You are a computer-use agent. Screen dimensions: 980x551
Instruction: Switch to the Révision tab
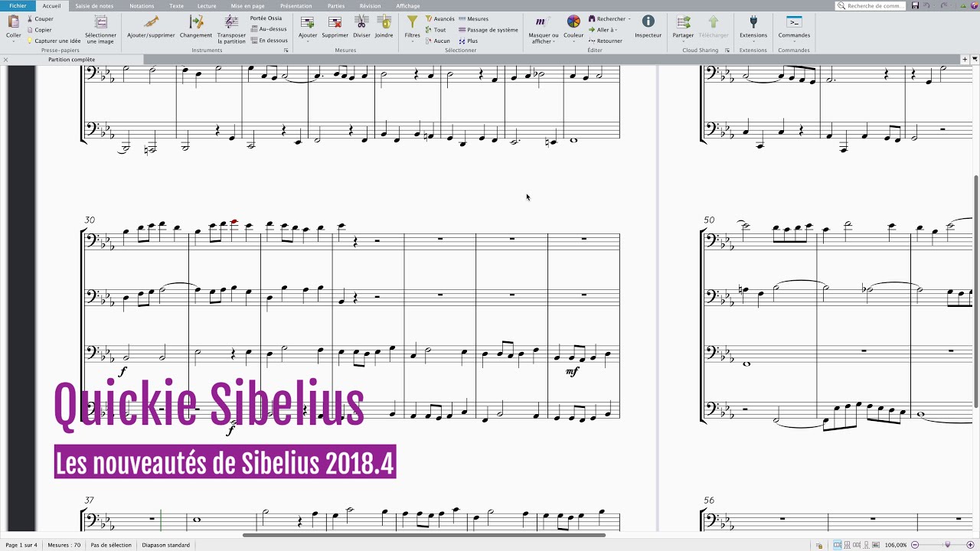coord(370,5)
